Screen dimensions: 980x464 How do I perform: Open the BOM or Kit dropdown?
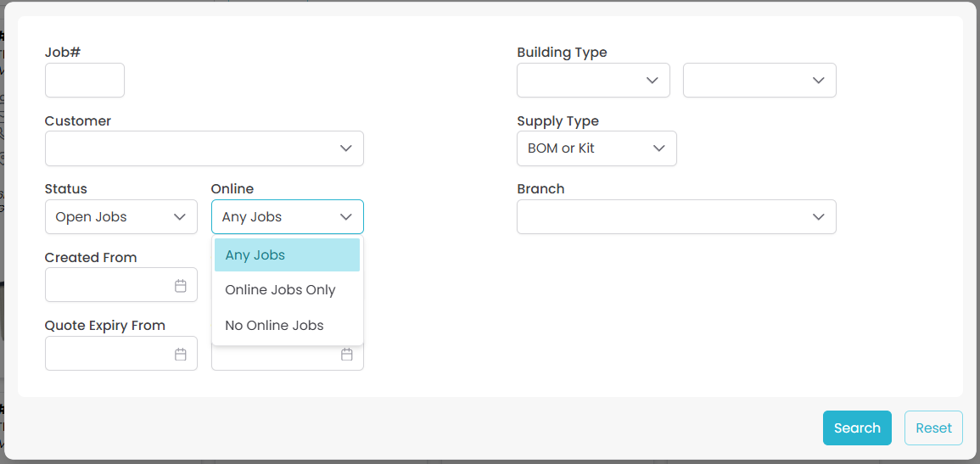click(596, 148)
